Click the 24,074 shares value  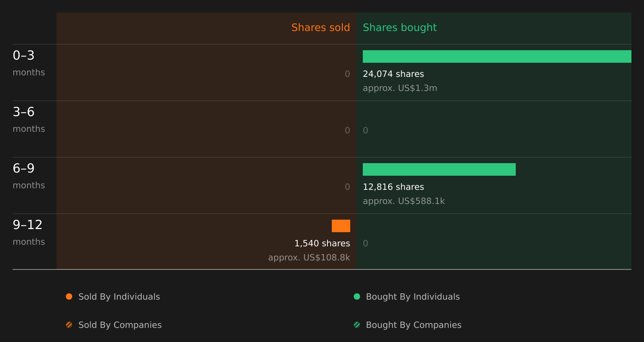393,74
